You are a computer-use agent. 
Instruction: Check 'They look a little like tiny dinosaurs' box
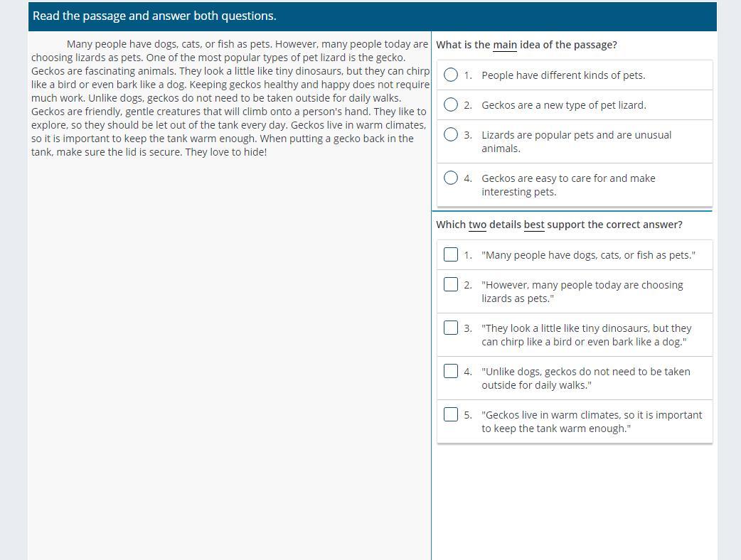tap(451, 328)
